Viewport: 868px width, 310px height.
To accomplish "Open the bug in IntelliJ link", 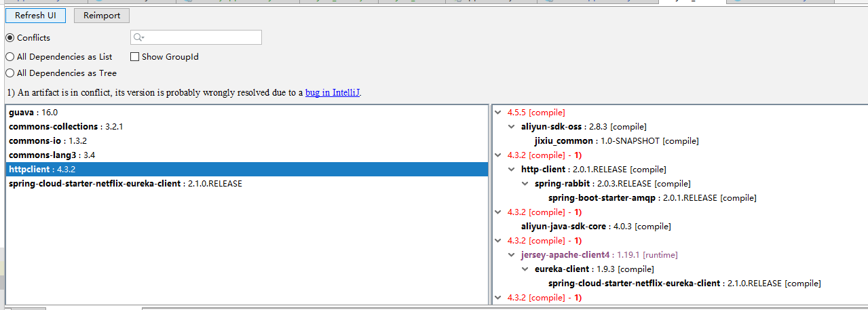I will click(333, 93).
